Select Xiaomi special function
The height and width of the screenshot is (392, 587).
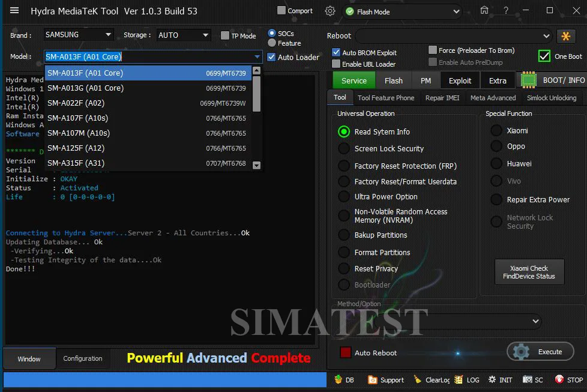point(496,131)
